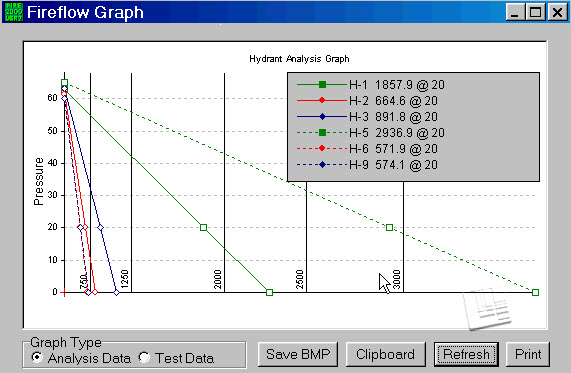Click the Refresh button
Viewport: 571px width, 373px height.
466,354
